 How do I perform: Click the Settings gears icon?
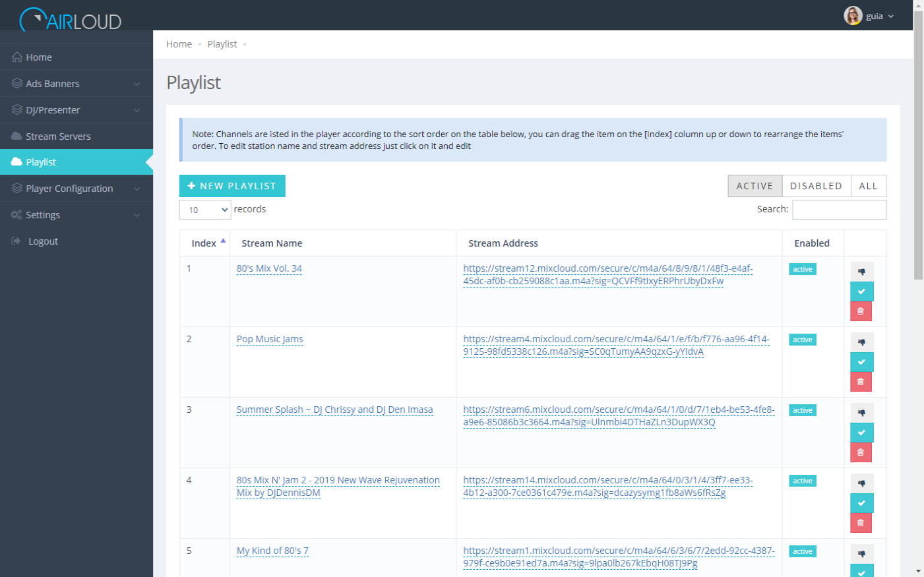pos(16,215)
